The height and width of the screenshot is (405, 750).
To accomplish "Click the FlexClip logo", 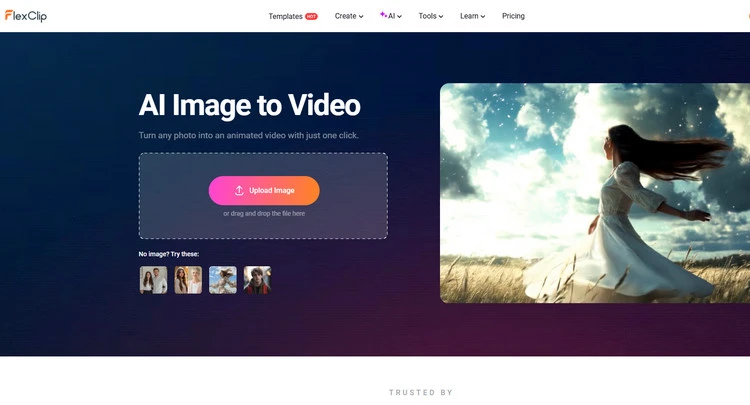I will 26,16.
